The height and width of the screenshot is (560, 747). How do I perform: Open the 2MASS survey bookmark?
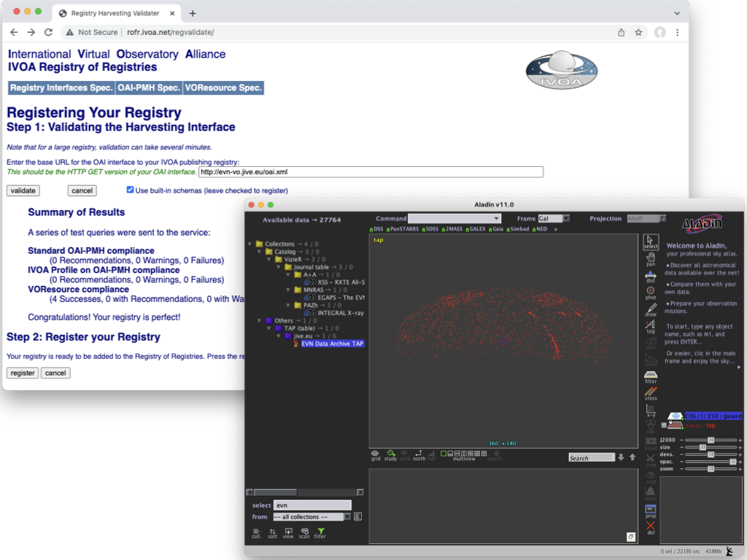pyautogui.click(x=452, y=229)
